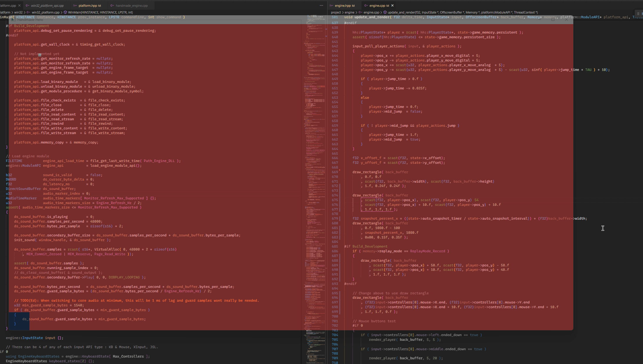Switch to win32_platform_api.cpp tab

coord(47,6)
